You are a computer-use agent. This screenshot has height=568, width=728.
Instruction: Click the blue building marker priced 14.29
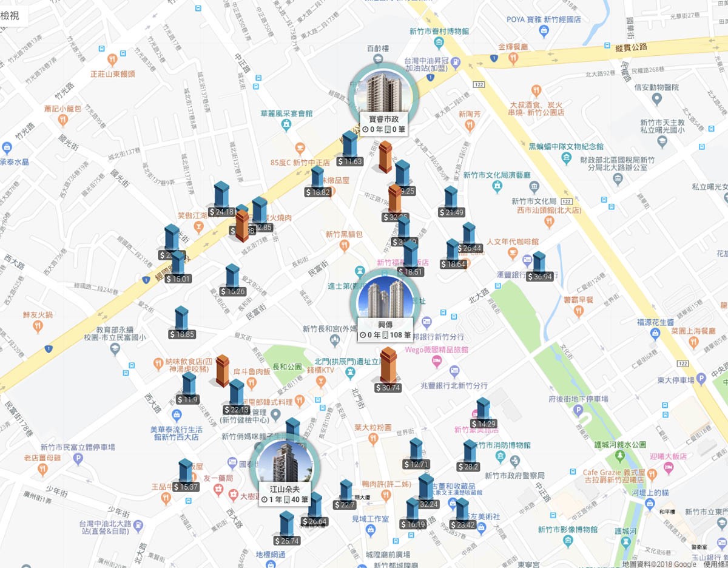click(484, 413)
